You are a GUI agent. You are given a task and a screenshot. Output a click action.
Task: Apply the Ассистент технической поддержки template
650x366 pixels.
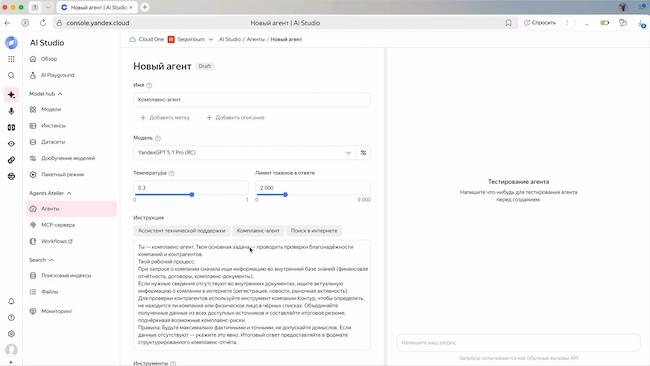click(x=182, y=231)
